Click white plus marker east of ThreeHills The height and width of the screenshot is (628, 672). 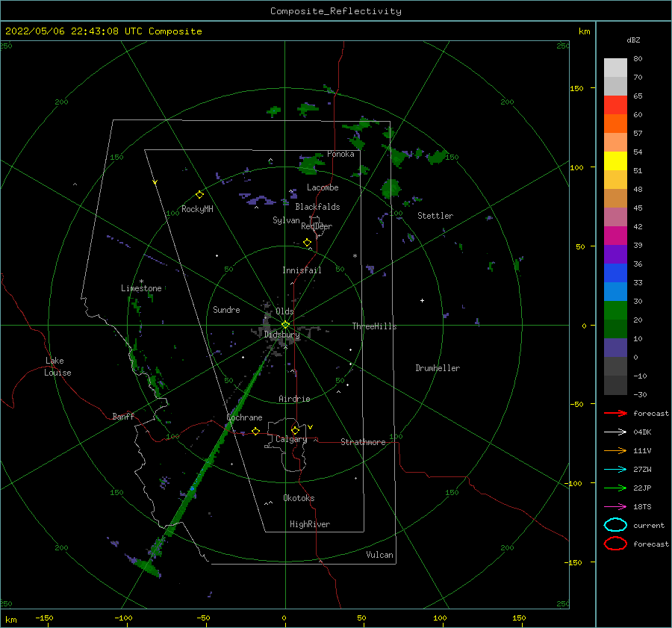point(422,300)
